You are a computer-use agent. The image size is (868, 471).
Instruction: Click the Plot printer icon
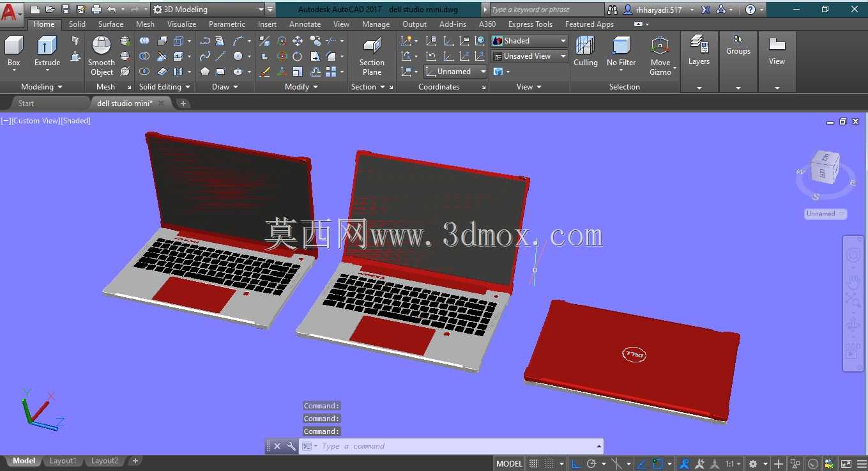click(x=96, y=10)
